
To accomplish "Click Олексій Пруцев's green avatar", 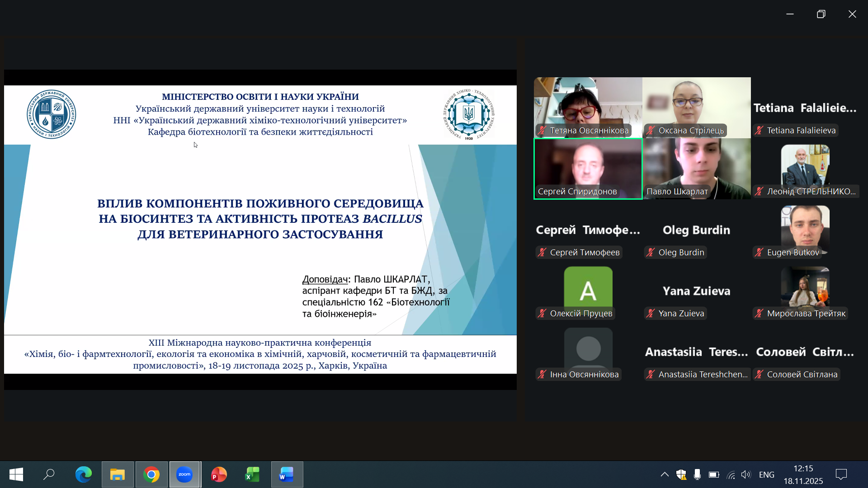I will 588,287.
